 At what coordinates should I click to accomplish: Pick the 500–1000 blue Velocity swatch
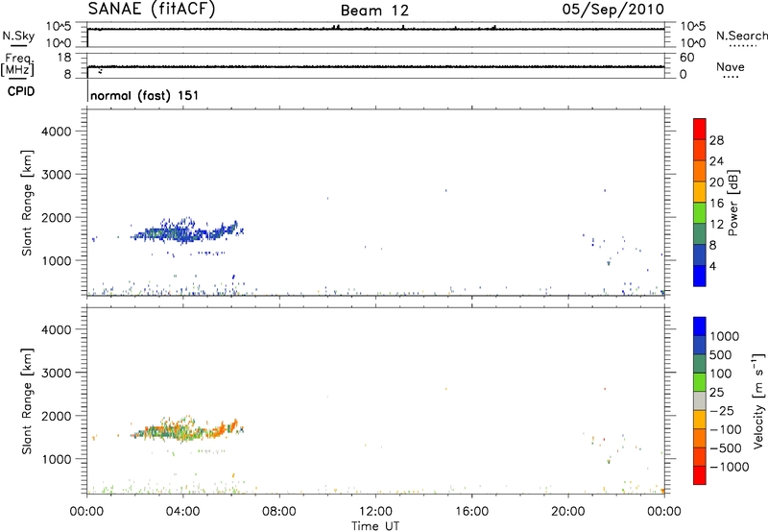700,345
